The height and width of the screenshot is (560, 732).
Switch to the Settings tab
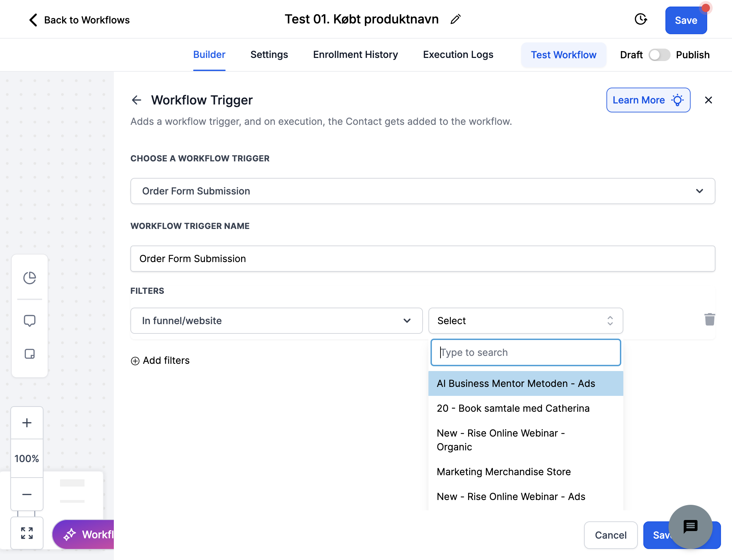click(269, 55)
